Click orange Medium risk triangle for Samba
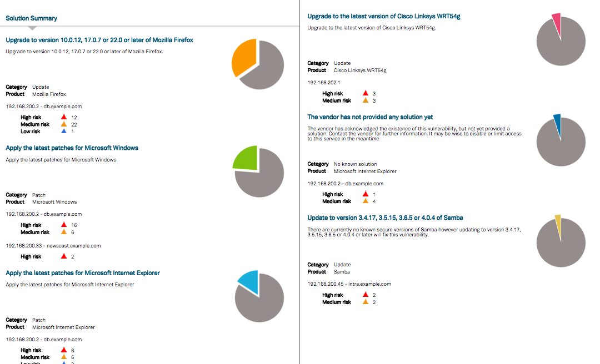600x364 pixels. pos(365,302)
